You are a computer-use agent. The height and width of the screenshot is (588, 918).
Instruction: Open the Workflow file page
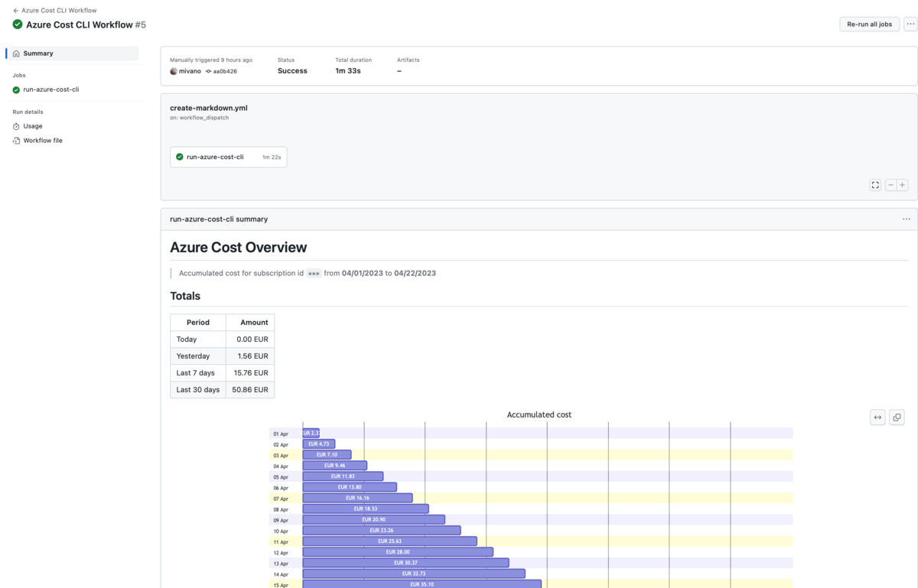point(43,141)
